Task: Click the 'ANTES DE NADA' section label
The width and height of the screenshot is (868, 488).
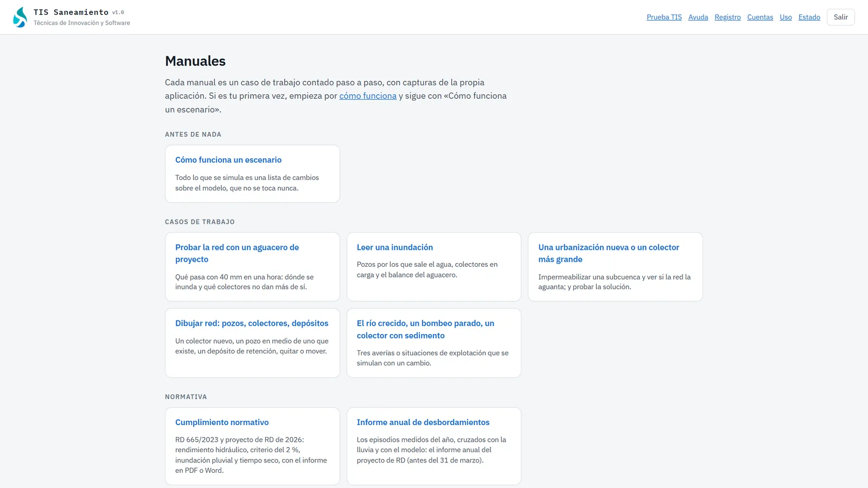Action: click(x=193, y=134)
